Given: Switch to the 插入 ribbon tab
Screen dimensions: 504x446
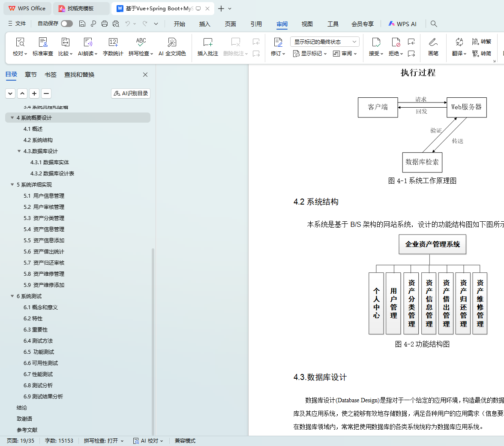Looking at the screenshot, I should click(205, 24).
